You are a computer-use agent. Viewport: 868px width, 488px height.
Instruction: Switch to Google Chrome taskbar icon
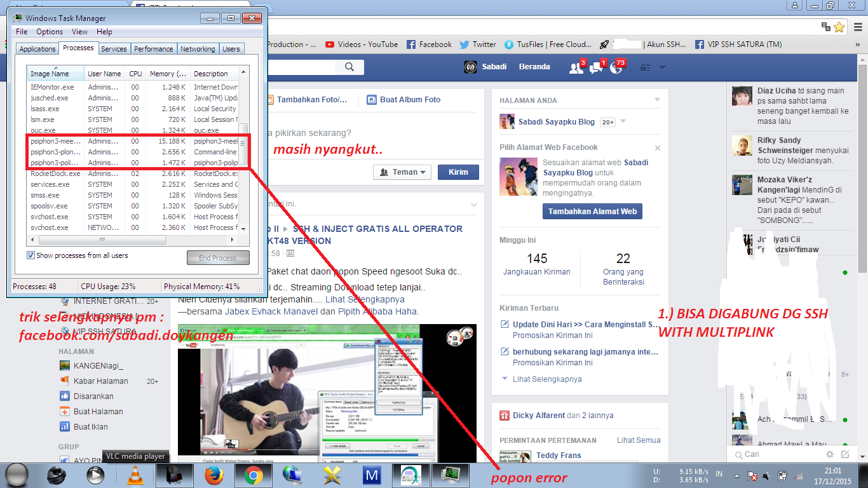point(253,475)
